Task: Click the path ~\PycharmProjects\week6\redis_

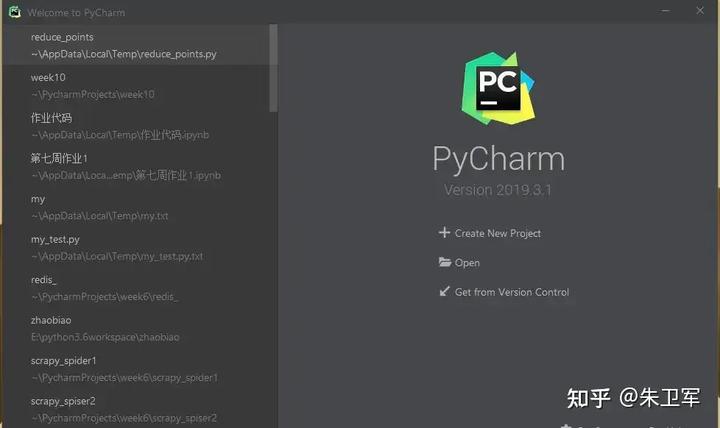Action: point(104,297)
